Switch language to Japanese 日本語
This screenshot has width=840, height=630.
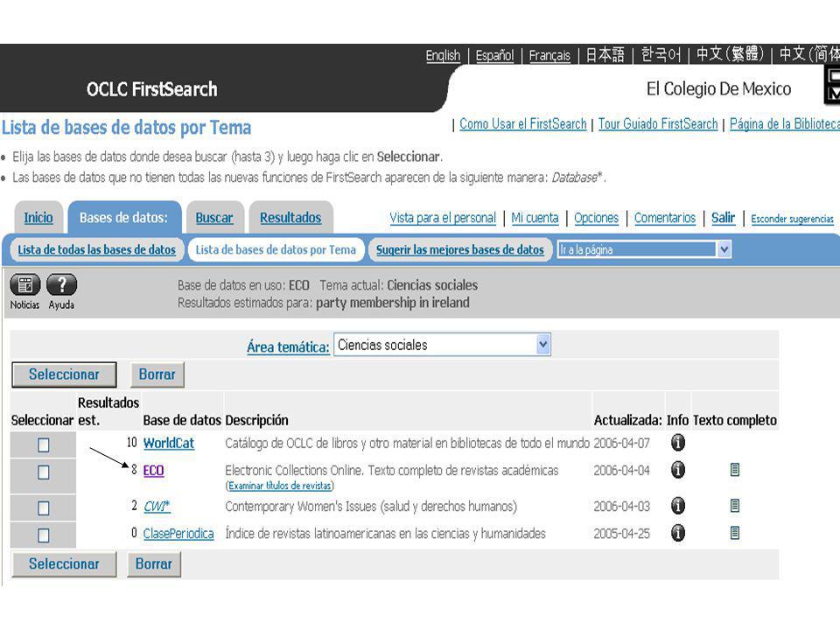point(605,54)
